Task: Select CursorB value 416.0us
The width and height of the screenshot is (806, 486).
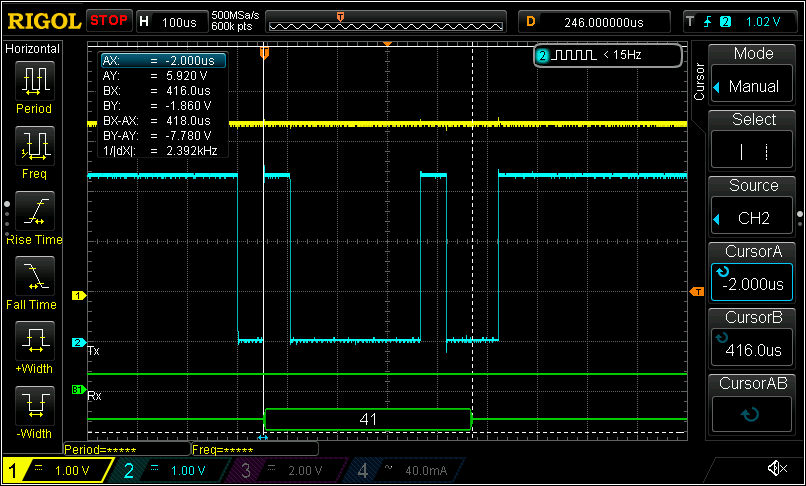Action: pyautogui.click(x=753, y=350)
